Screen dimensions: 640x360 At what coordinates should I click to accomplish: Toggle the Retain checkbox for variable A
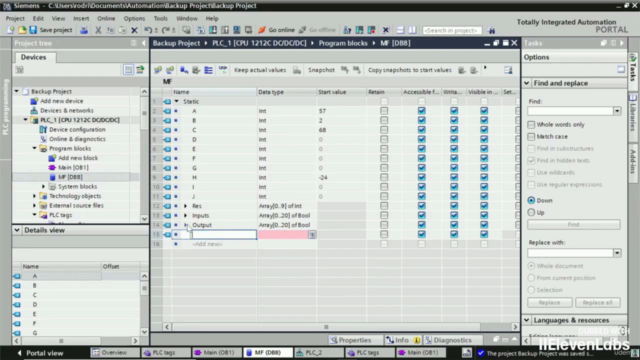384,111
